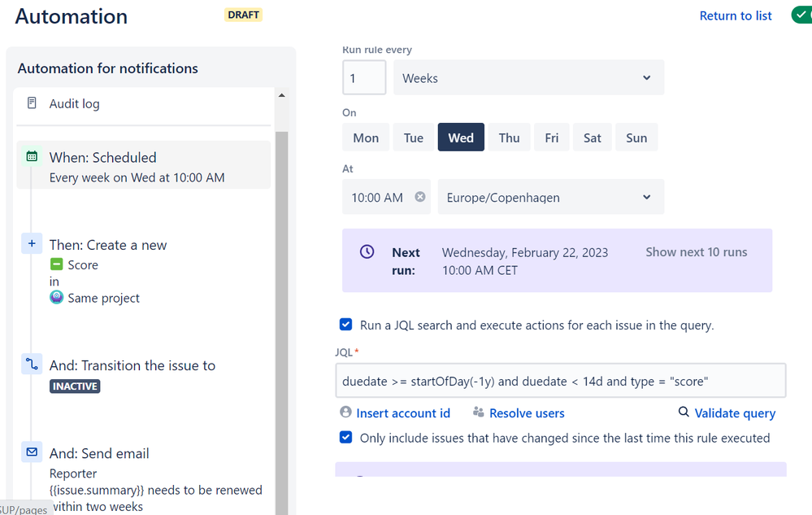The height and width of the screenshot is (515, 812).
Task: Click the person icon by Insert account id
Action: pos(345,412)
